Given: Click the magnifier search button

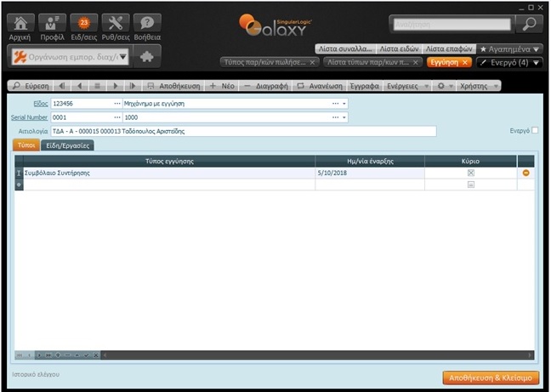Looking at the screenshot, I should [528, 24].
